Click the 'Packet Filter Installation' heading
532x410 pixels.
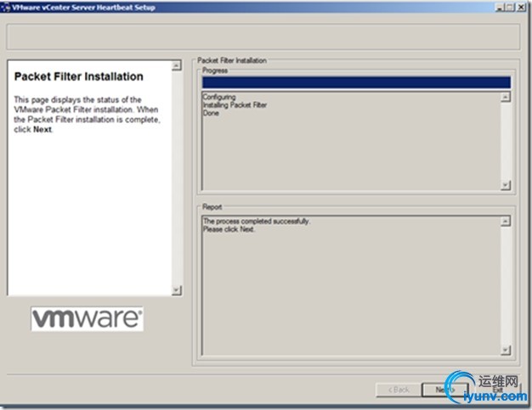(x=79, y=76)
